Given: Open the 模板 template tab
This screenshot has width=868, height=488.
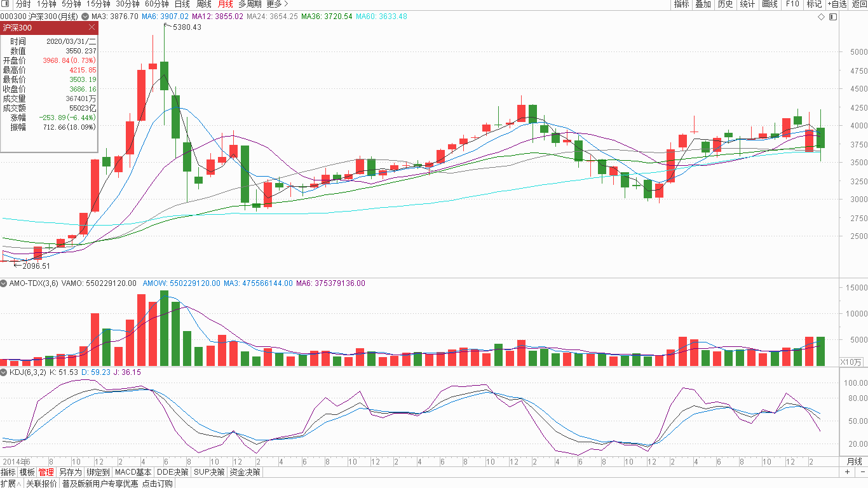Looking at the screenshot, I should tap(27, 472).
